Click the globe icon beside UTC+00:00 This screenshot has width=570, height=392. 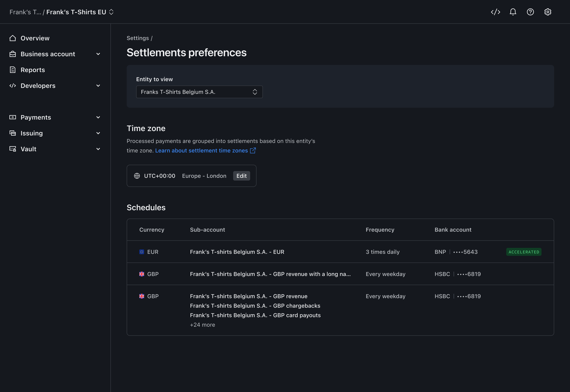click(x=137, y=176)
